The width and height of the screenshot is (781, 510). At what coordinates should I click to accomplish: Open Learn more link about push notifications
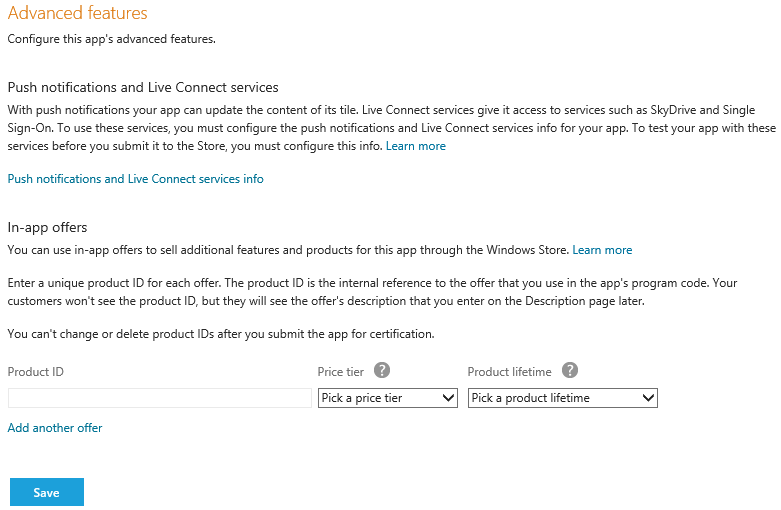point(416,146)
